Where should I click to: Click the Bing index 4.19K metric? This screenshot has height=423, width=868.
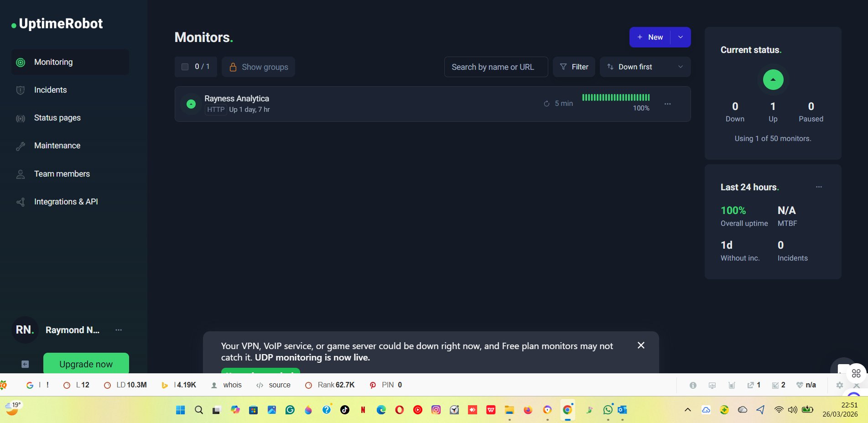(179, 385)
